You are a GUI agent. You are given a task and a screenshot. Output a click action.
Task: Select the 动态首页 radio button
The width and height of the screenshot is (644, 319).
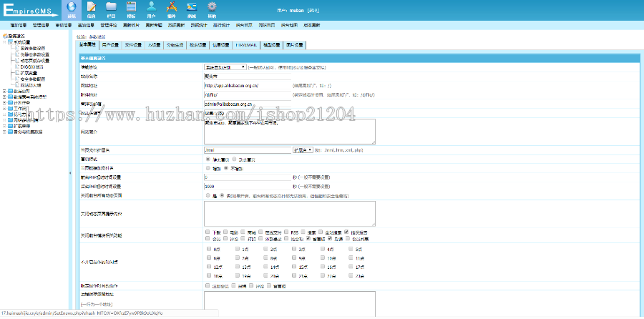click(x=233, y=159)
